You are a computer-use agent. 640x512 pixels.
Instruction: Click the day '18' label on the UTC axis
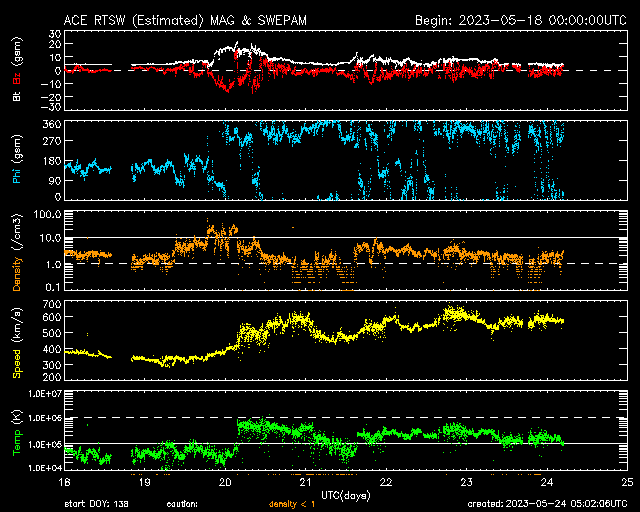pyautogui.click(x=64, y=482)
